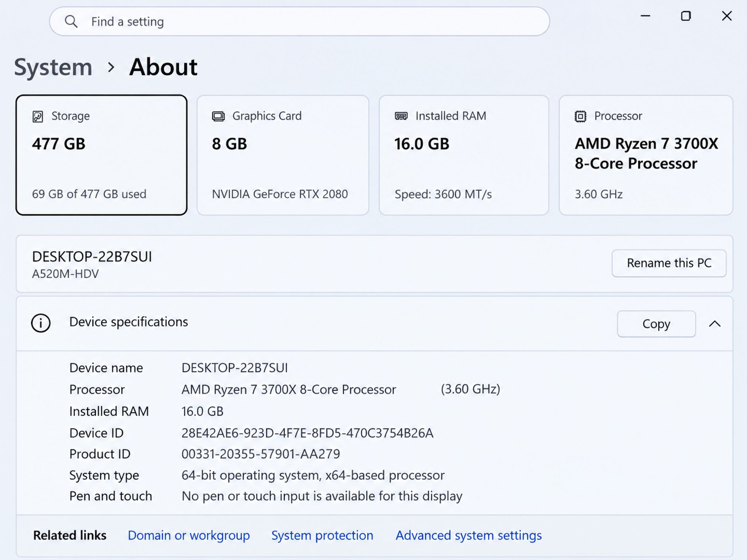Open Domain or workgroup link
The width and height of the screenshot is (747, 560).
[189, 535]
